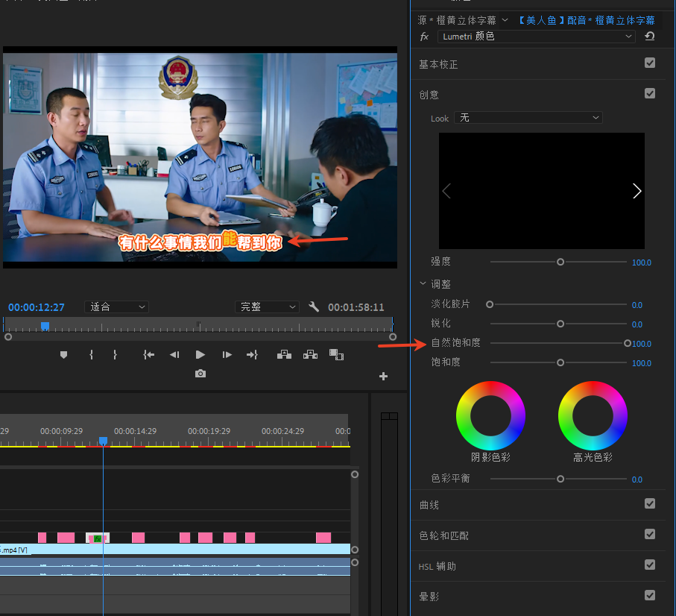
Task: Toggle the 创意 section checkbox
Action: click(650, 94)
